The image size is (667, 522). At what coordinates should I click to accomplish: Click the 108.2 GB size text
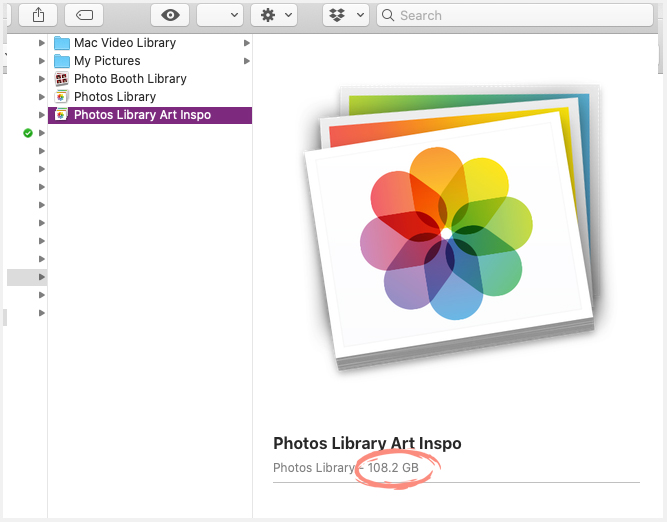click(393, 468)
